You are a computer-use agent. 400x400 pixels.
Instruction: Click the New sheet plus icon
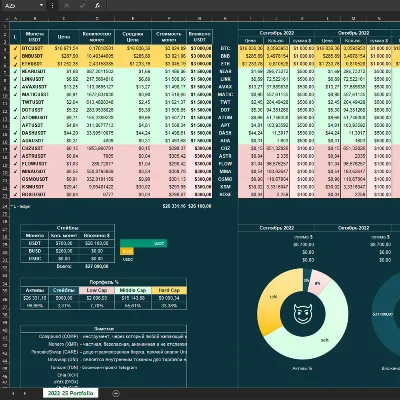[x=116, y=393]
